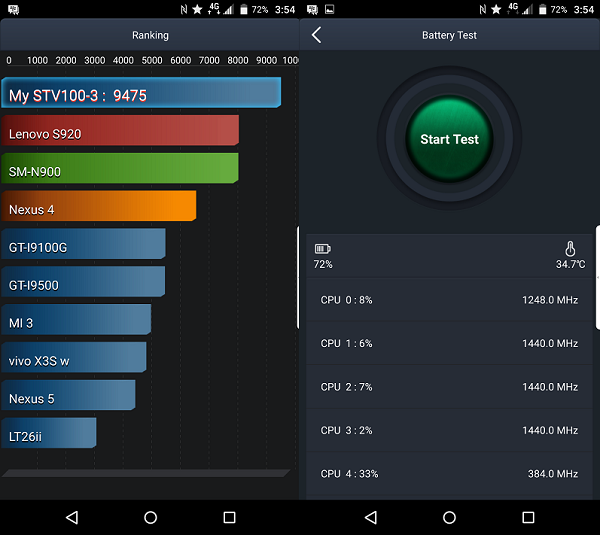Tap the CPU 2 : 7% row
This screenshot has width=600, height=535.
click(x=449, y=387)
